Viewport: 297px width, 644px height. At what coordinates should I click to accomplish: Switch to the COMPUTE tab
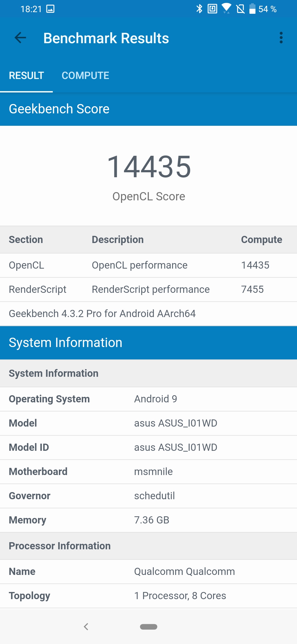pyautogui.click(x=85, y=75)
